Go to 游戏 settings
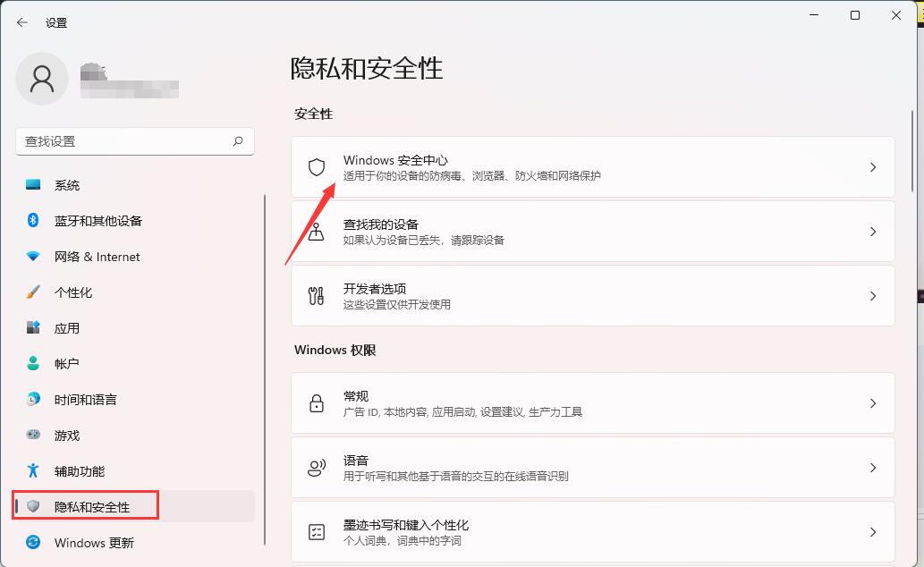 point(135,435)
